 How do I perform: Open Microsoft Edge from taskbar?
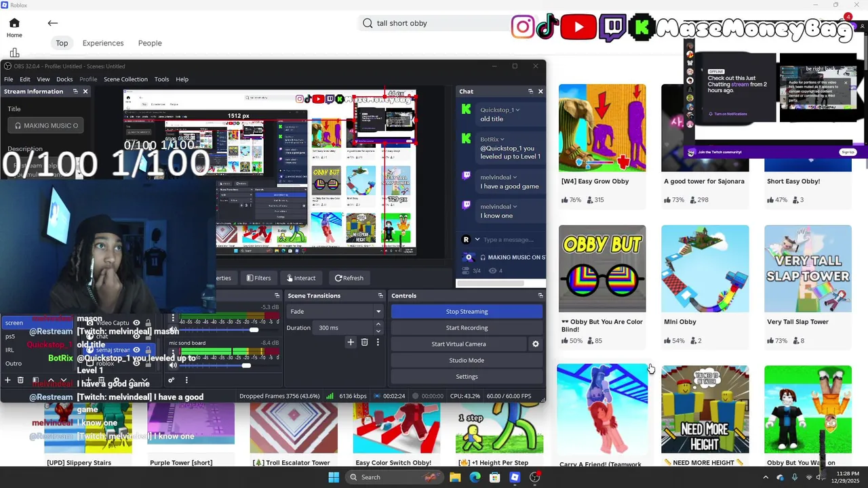[475, 477]
